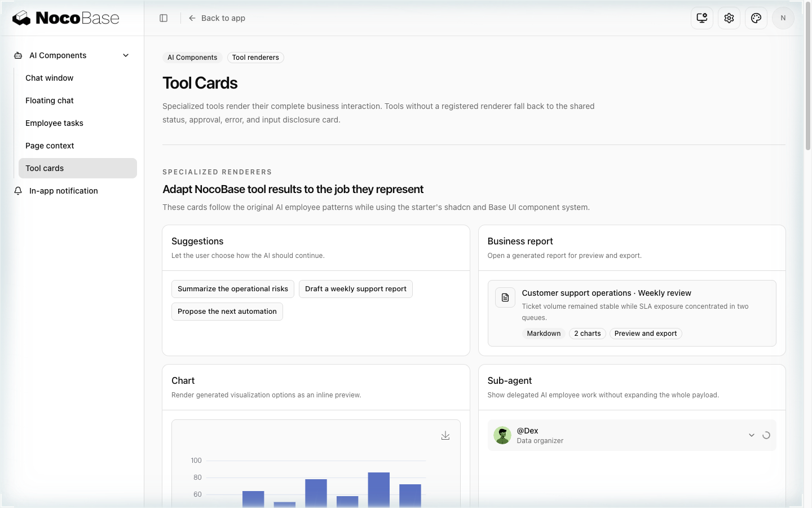
Task: Click Preview and export tag
Action: [x=646, y=334]
